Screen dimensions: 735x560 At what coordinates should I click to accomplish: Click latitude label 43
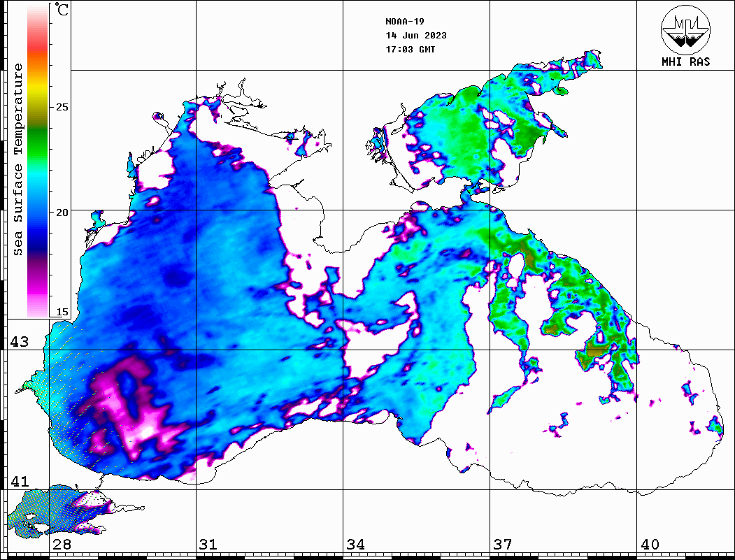pos(20,342)
